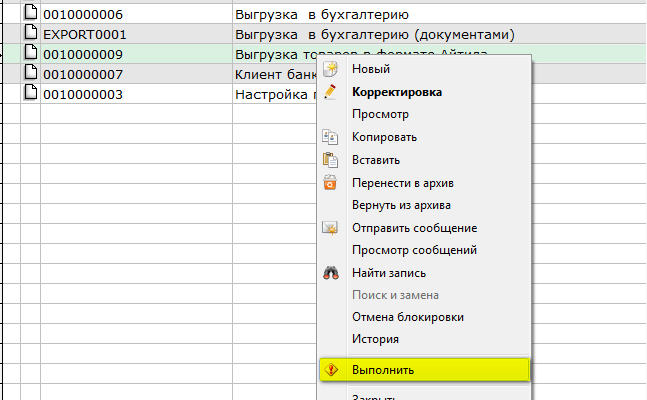Screen dimensions: 647x400
Task: Choose Отмена блокировки in the menu
Action: [x=407, y=317]
